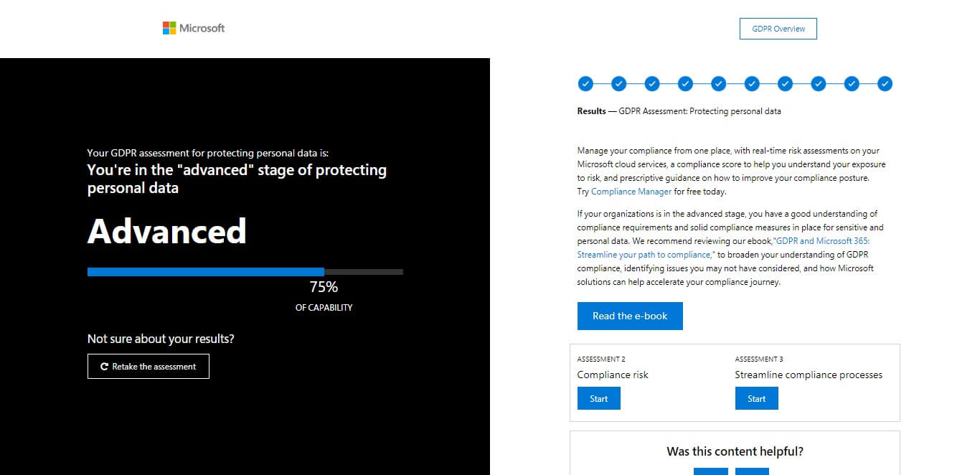Click the Advanced result heading
980x475 pixels.
pos(166,232)
